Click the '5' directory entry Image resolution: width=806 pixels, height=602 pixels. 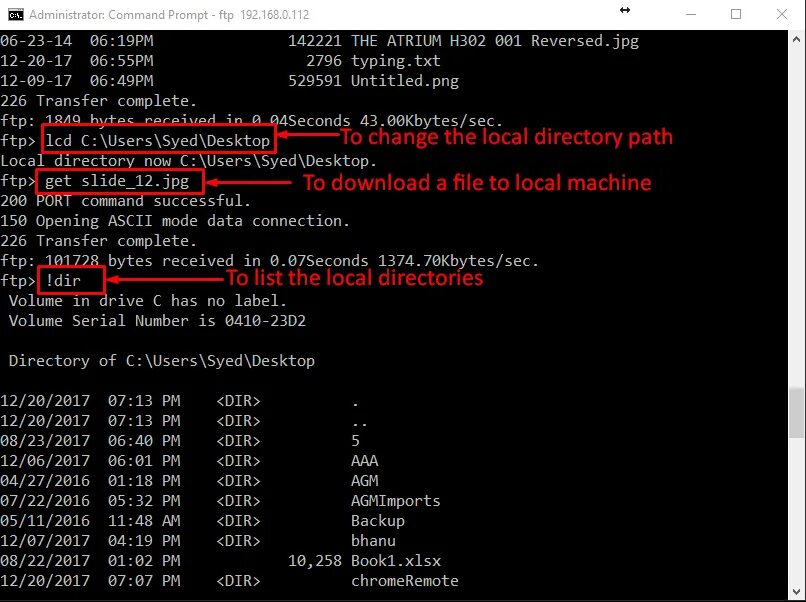[355, 441]
